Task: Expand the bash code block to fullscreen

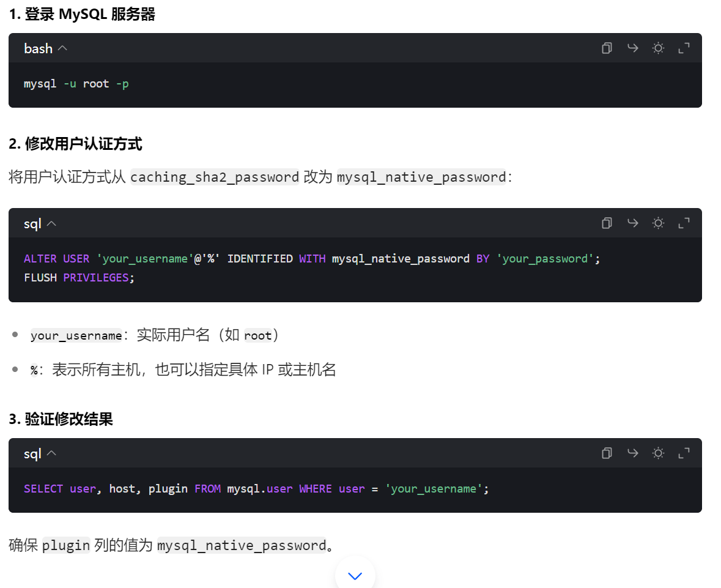Action: [684, 48]
